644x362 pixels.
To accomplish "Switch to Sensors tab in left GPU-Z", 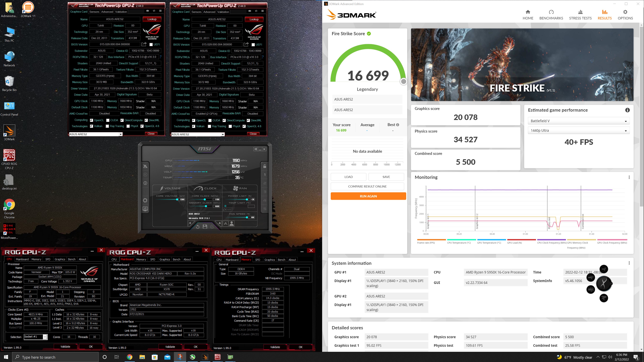I will tap(94, 12).
